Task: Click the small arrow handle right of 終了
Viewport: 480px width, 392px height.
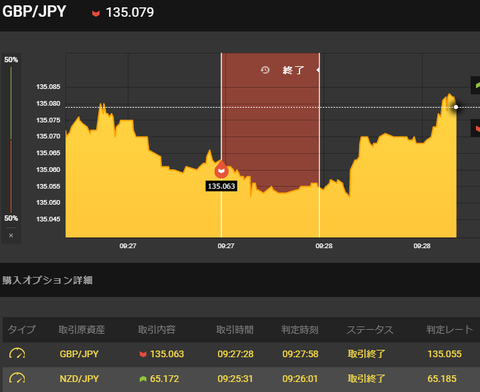Action: pyautogui.click(x=318, y=70)
